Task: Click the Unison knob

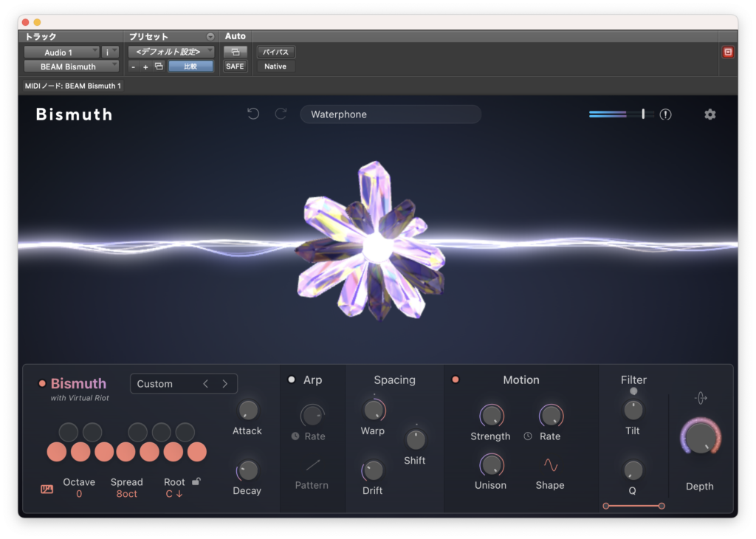Action: (x=491, y=464)
